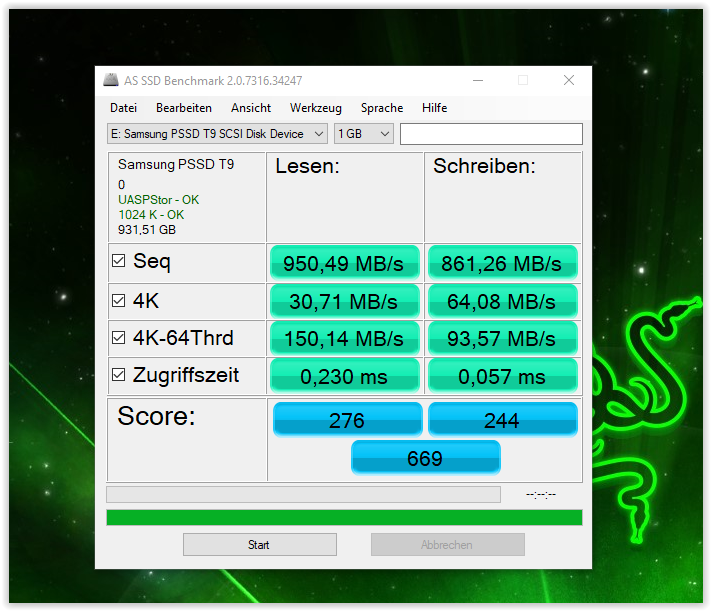This screenshot has height=611, width=711.
Task: Expand the 1 GB test size dropdown
Action: pyautogui.click(x=364, y=134)
